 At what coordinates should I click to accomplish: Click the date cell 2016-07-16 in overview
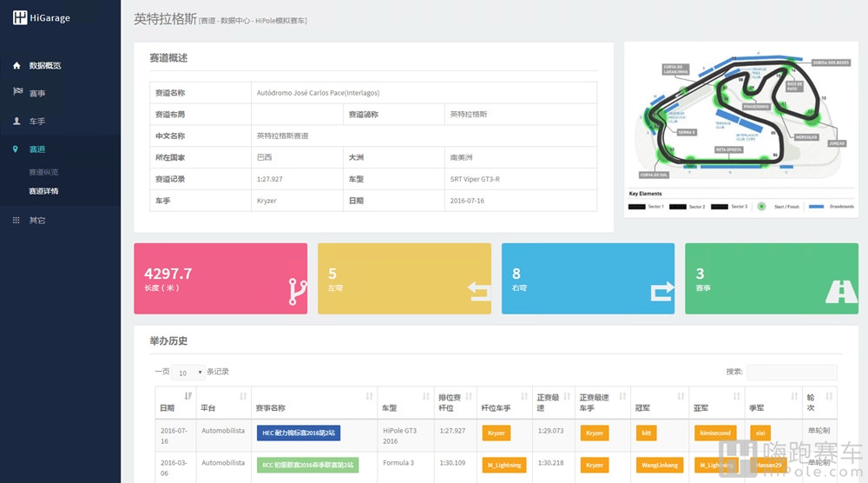pyautogui.click(x=467, y=201)
